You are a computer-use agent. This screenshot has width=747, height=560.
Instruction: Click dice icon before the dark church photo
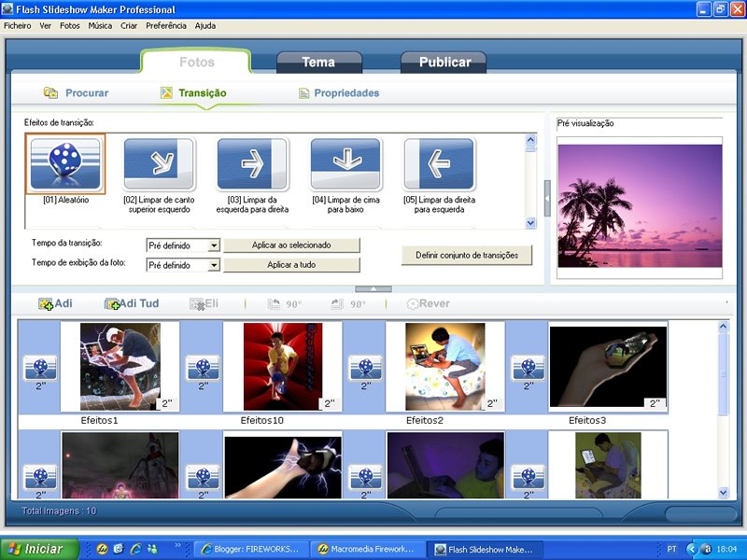click(40, 477)
